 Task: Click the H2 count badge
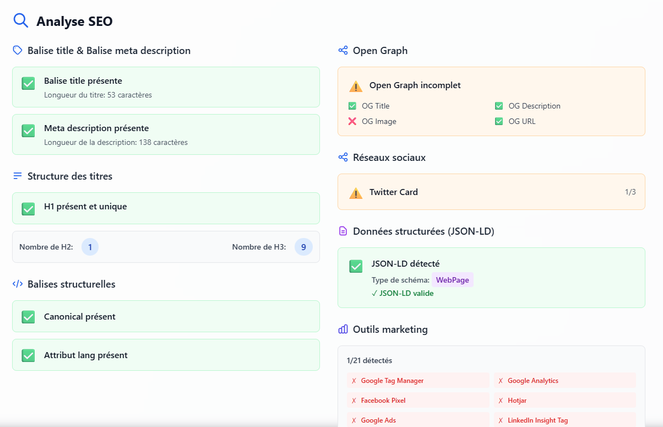tap(90, 247)
